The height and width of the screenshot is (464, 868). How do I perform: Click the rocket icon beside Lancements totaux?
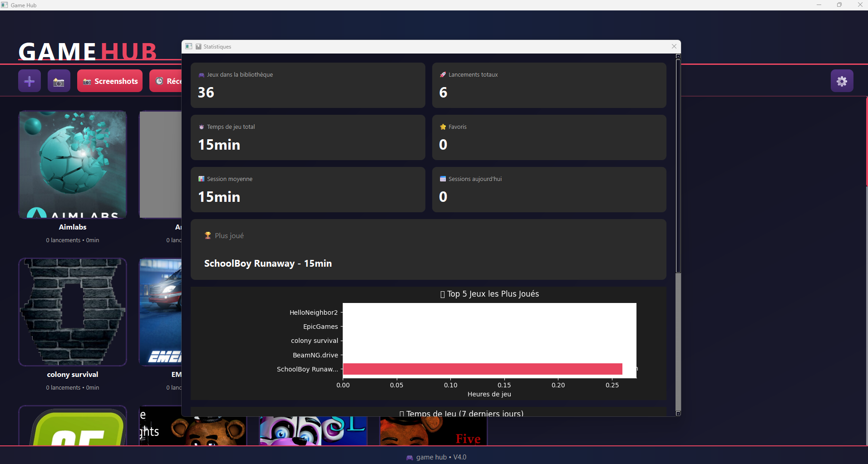click(x=443, y=75)
